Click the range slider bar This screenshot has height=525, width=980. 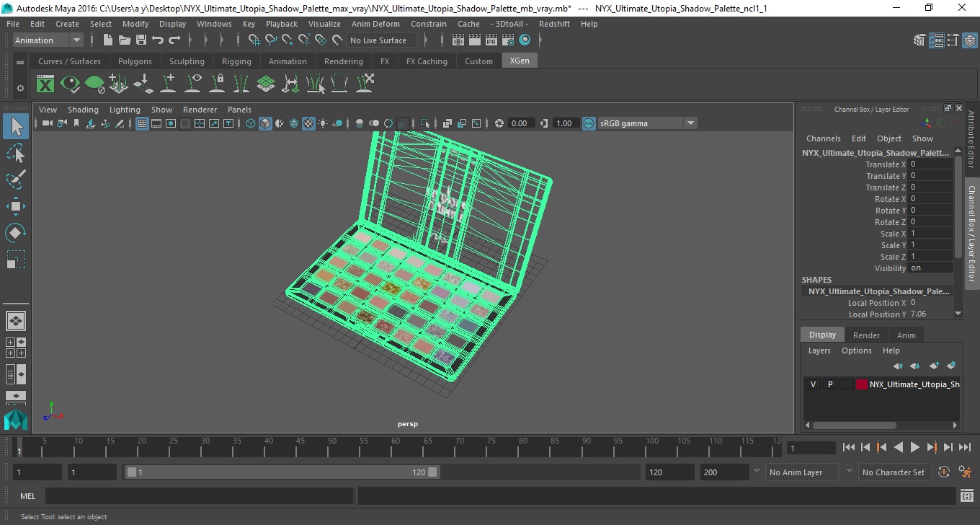click(282, 472)
